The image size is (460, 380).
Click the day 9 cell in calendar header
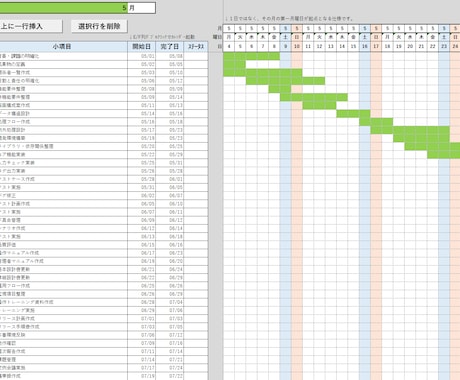285,46
